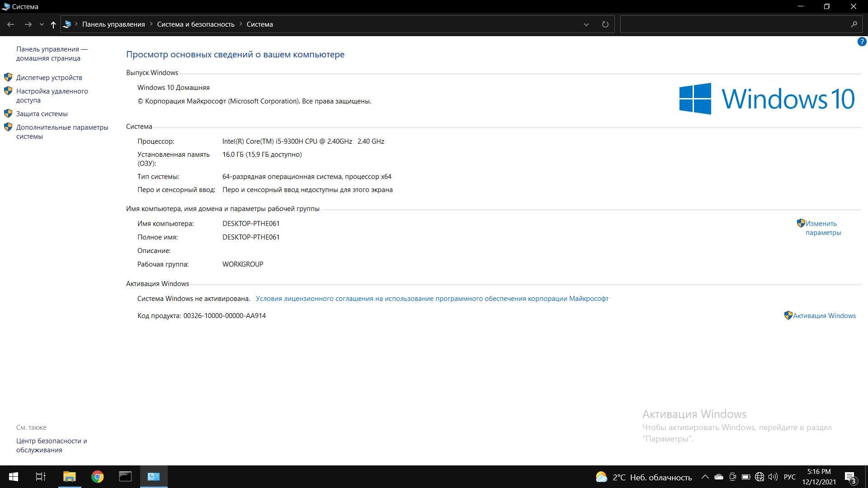
Task: Open Дополнительные параметры системы
Action: click(62, 132)
